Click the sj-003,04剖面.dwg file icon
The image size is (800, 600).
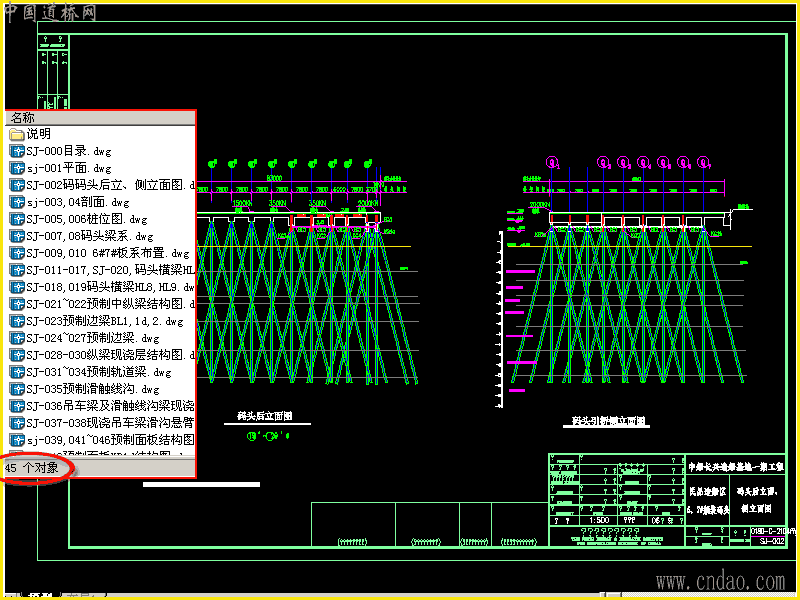point(17,203)
